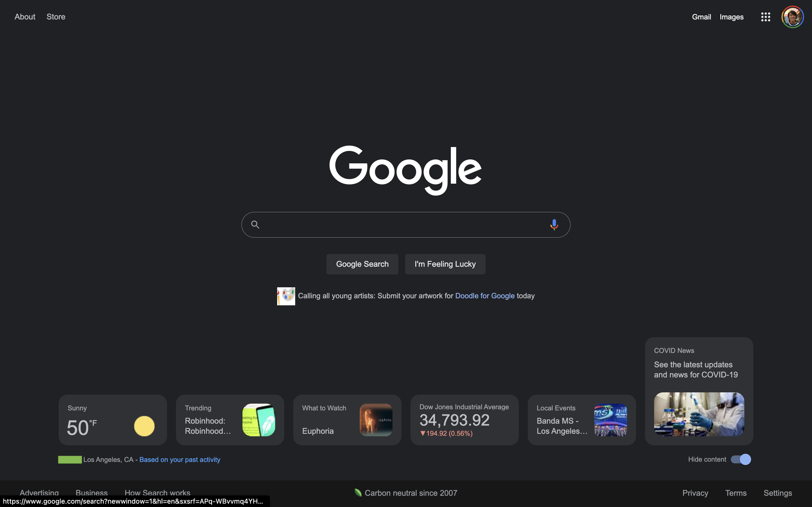Expand the Local Events Banda MS card
812x507 pixels.
pyautogui.click(x=582, y=420)
